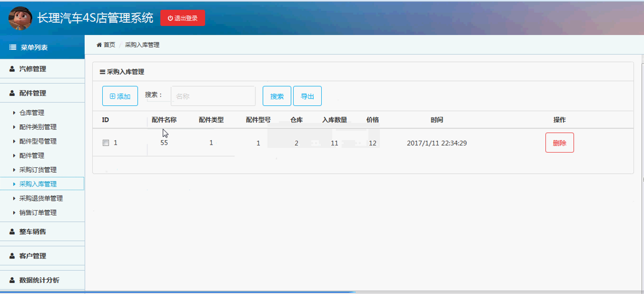
Task: Click the person icon next to 数据统计分析
Action: [x=12, y=280]
